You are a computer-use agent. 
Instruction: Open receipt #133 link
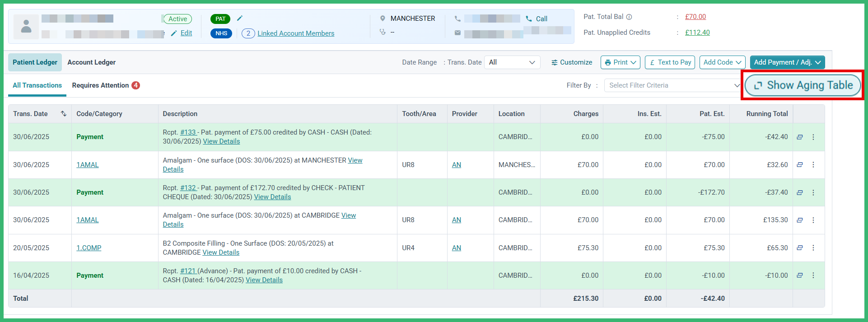click(188, 132)
